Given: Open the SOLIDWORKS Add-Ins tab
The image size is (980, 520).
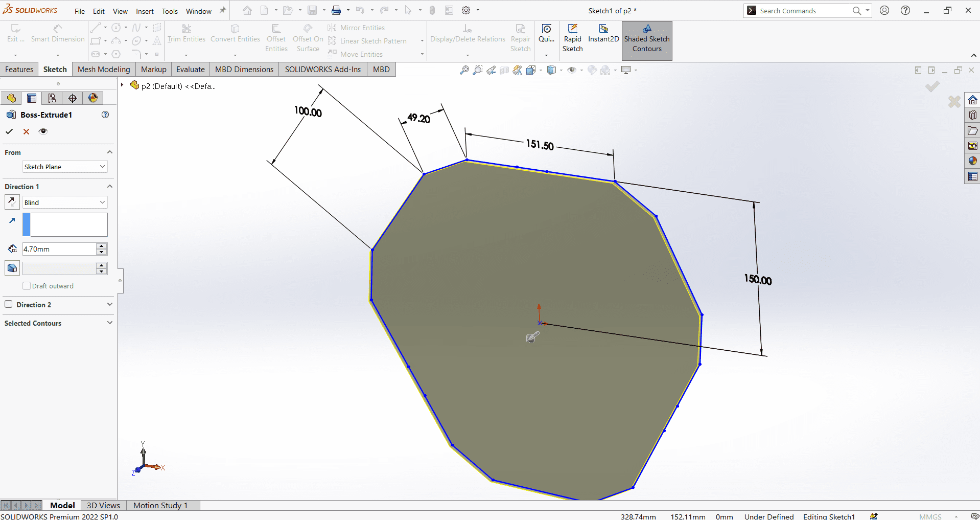Looking at the screenshot, I should coord(323,70).
